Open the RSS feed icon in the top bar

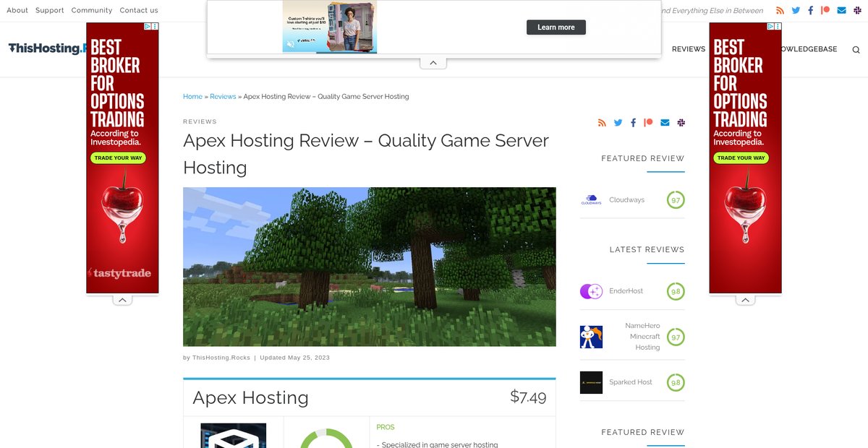tap(780, 10)
